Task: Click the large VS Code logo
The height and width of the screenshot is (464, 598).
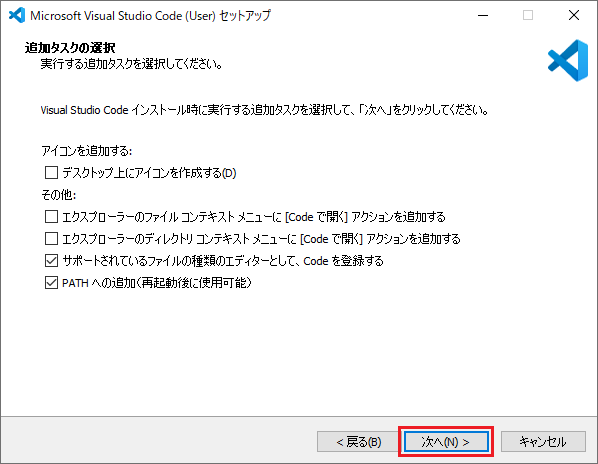Action: [568, 60]
